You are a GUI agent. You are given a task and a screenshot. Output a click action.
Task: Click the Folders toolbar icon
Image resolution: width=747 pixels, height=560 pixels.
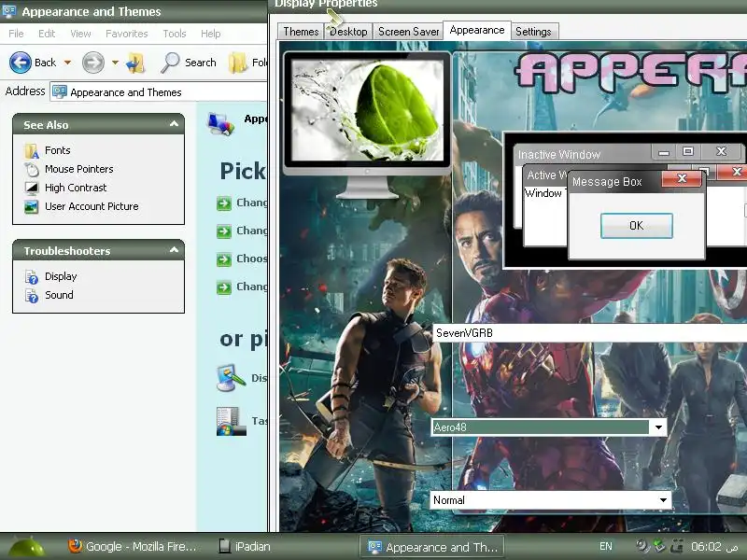(237, 63)
